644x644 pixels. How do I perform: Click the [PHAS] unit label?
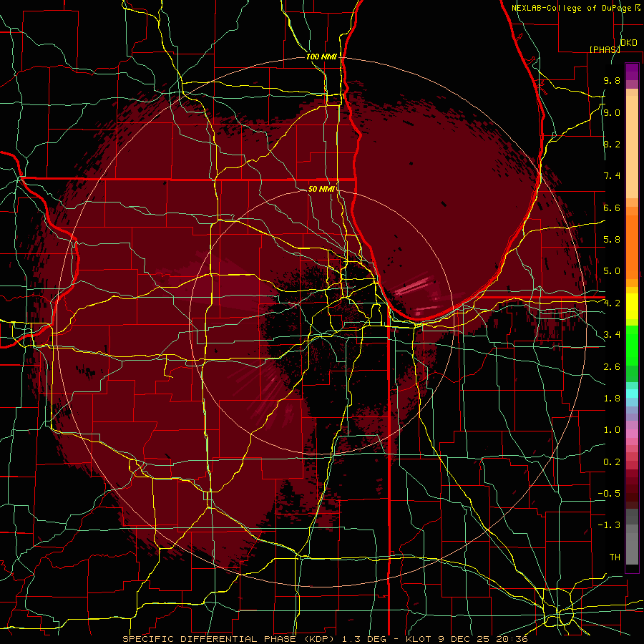pyautogui.click(x=605, y=49)
